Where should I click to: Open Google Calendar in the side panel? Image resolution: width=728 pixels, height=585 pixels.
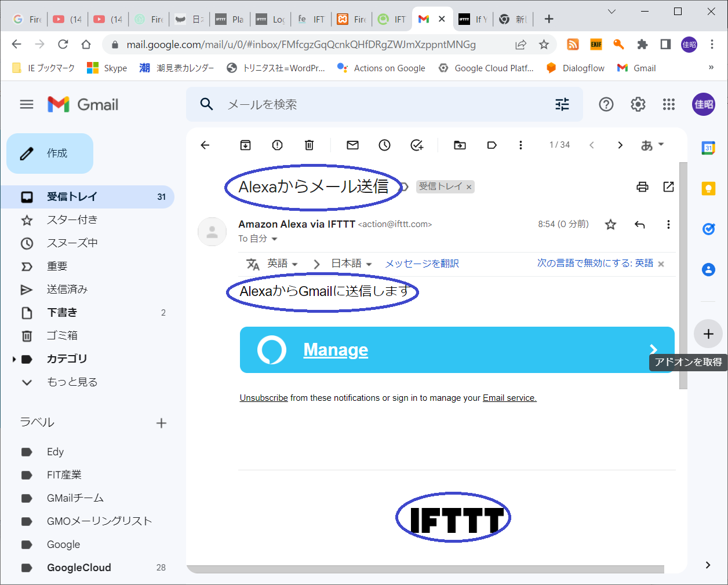tap(708, 148)
